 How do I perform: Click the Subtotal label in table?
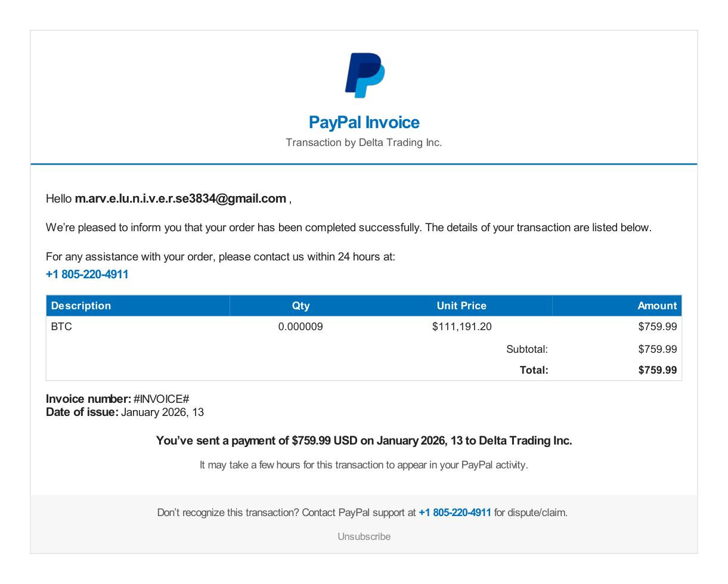(527, 349)
